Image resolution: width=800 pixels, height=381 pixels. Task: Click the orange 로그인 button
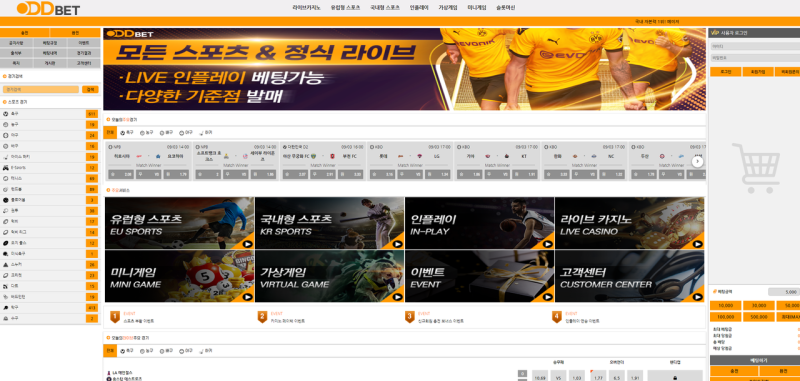726,72
